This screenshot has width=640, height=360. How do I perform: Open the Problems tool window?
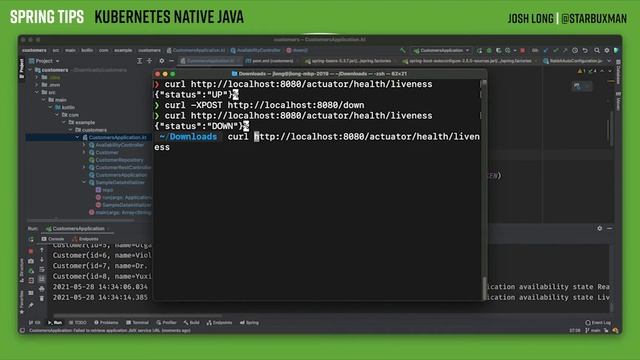coord(106,322)
